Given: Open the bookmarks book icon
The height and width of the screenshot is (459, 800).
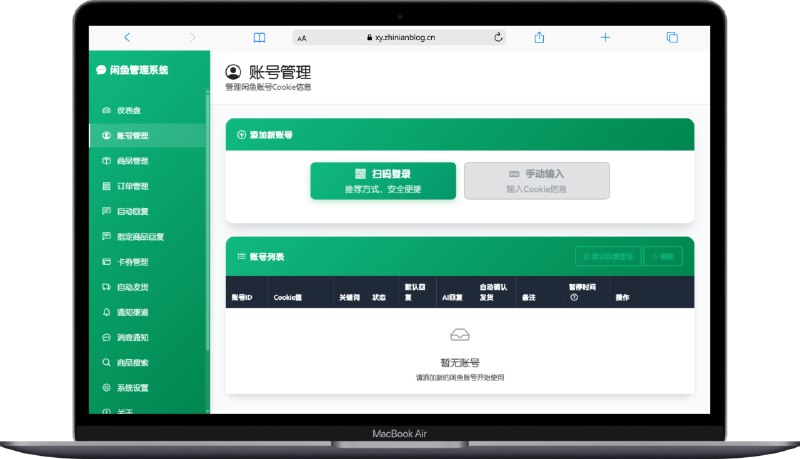Looking at the screenshot, I should point(259,37).
